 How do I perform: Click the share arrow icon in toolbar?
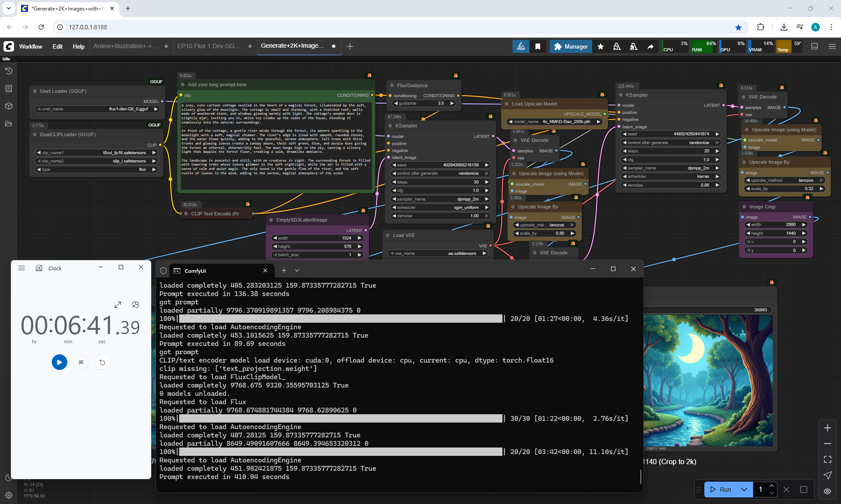point(650,46)
